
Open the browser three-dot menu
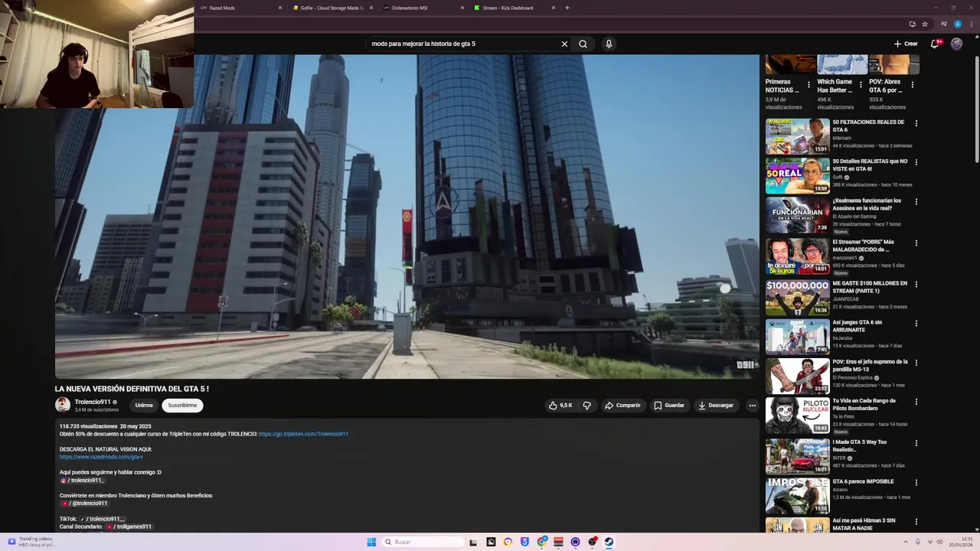970,24
